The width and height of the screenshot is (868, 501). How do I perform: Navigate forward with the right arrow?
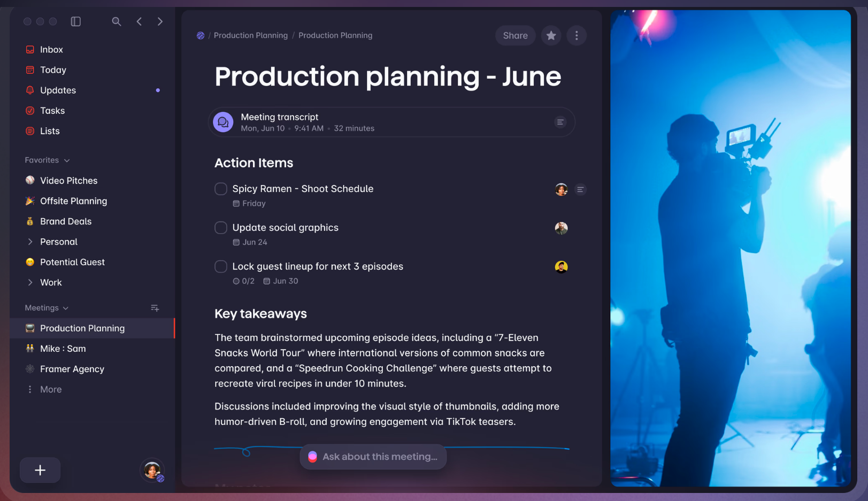pyautogui.click(x=160, y=21)
